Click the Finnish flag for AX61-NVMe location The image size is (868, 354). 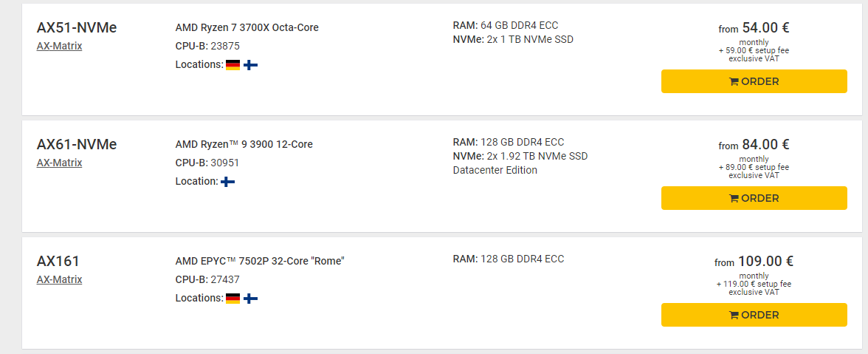click(x=227, y=182)
